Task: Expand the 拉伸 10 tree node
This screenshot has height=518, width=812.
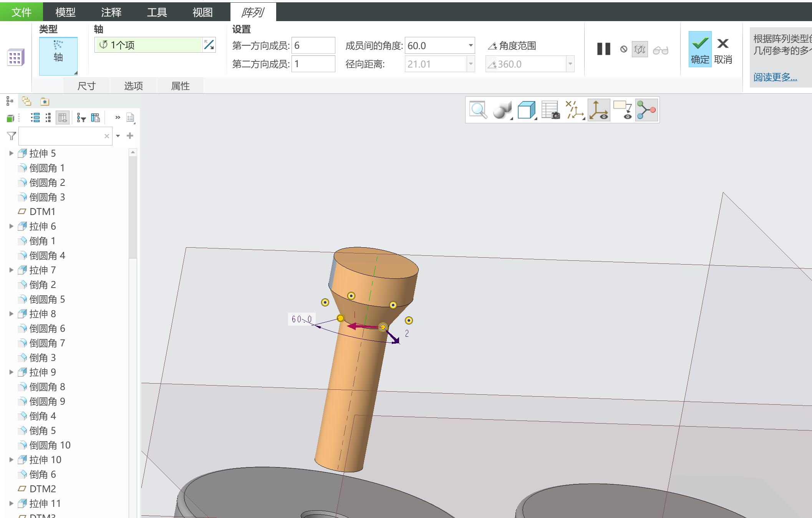Action: pos(11,460)
